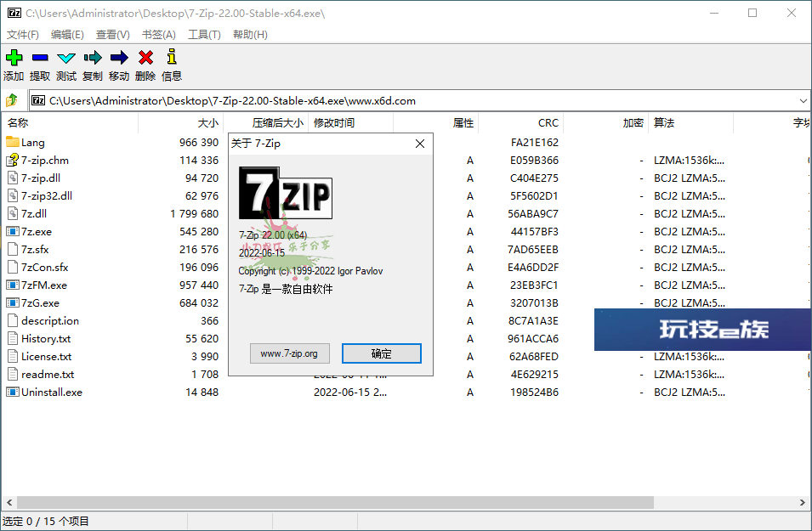
Task: Sort by the 压缩后大小 column header
Action: (x=265, y=122)
